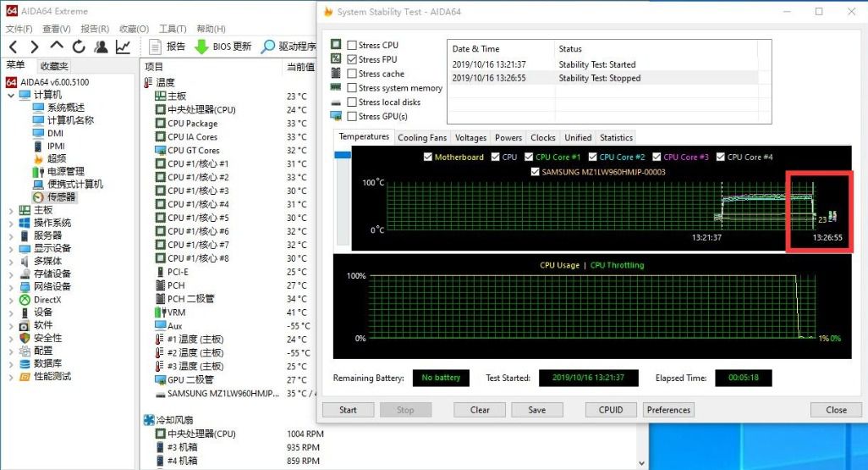Open the graph chart toolbar icon
The width and height of the screenshot is (868, 470).
coord(123,47)
